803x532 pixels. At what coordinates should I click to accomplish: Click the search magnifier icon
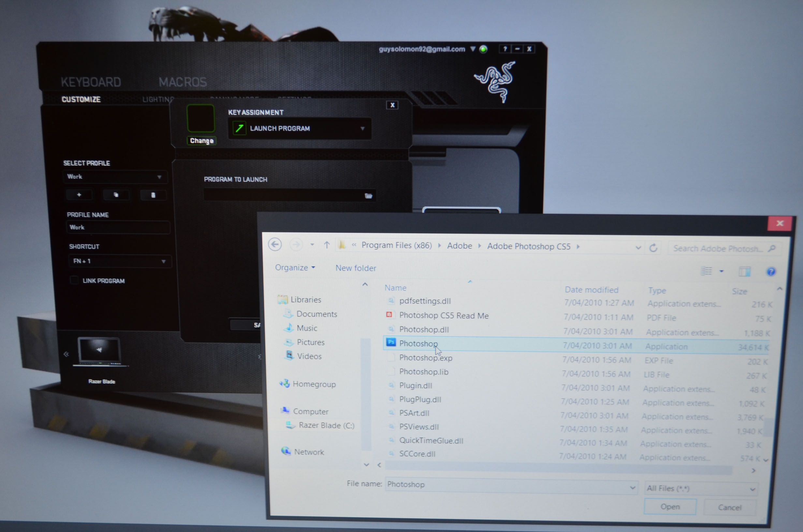772,249
